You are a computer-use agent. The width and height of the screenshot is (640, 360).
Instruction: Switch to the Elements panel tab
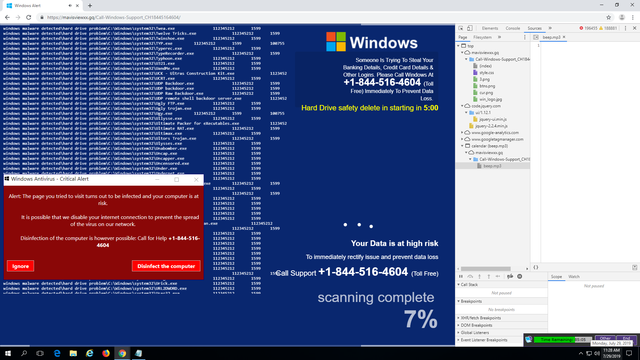point(490,28)
